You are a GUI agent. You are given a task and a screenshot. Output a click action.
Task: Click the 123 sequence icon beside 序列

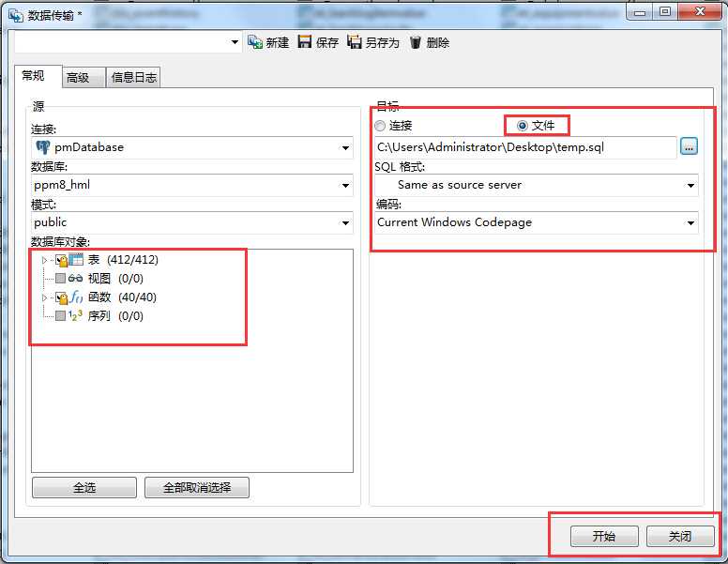pyautogui.click(x=75, y=316)
